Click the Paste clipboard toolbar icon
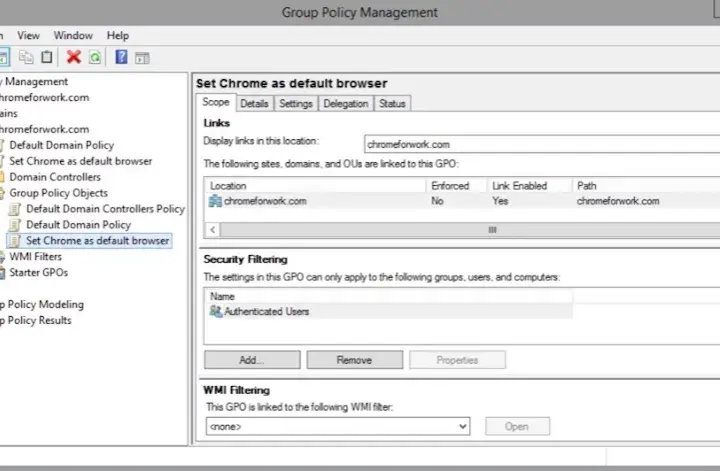Image resolution: width=720 pixels, height=471 pixels. [47, 57]
